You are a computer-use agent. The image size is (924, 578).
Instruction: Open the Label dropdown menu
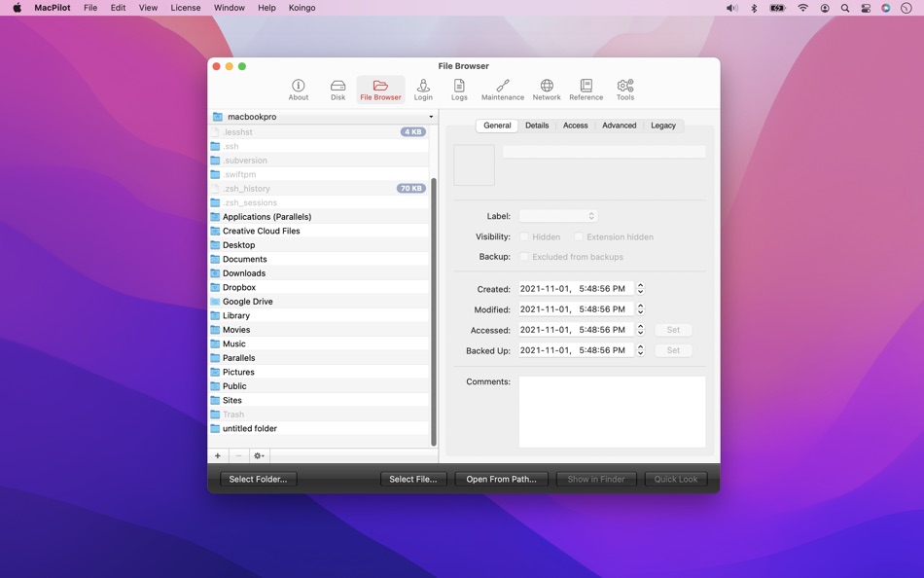point(558,216)
